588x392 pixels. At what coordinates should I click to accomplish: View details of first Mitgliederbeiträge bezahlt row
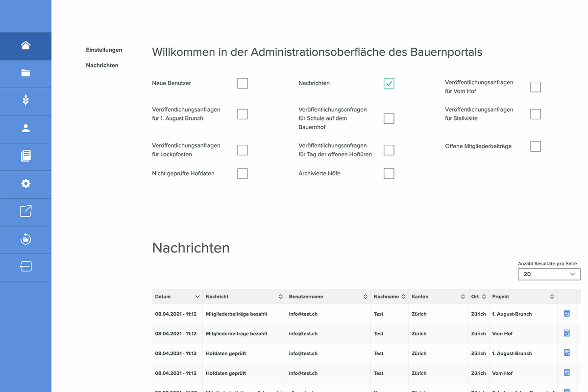click(x=567, y=314)
